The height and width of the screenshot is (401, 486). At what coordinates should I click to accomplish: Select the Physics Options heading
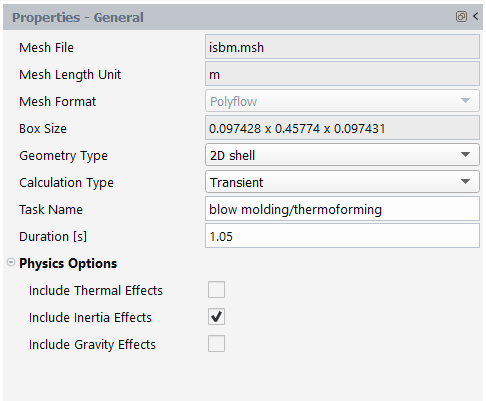pos(68,263)
